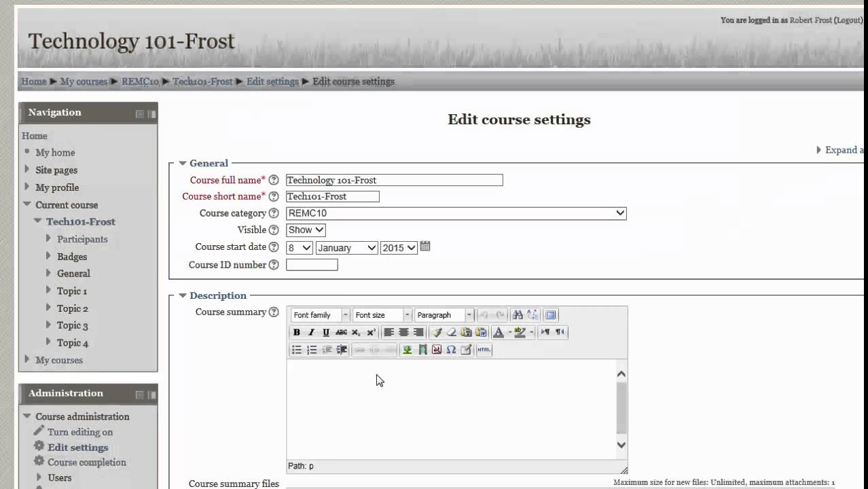The width and height of the screenshot is (868, 489).
Task: Open the Font family dropdown
Action: click(x=320, y=315)
